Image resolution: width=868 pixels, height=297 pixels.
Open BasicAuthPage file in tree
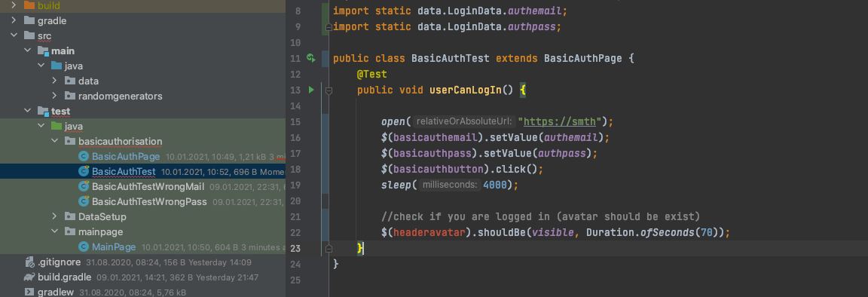click(x=126, y=156)
